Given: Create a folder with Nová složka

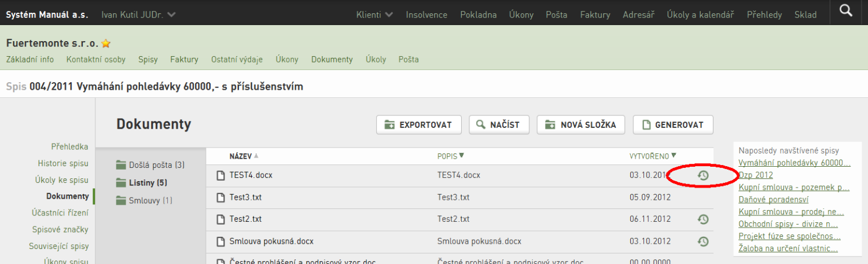Looking at the screenshot, I should [581, 124].
